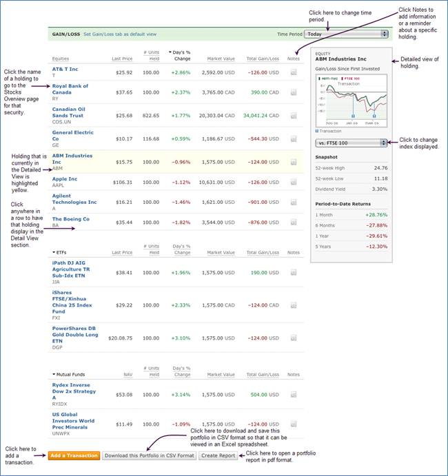Viewport: 448px width, 476px height.
Task: Open AT& T Inc holding link
Action: tap(65, 69)
